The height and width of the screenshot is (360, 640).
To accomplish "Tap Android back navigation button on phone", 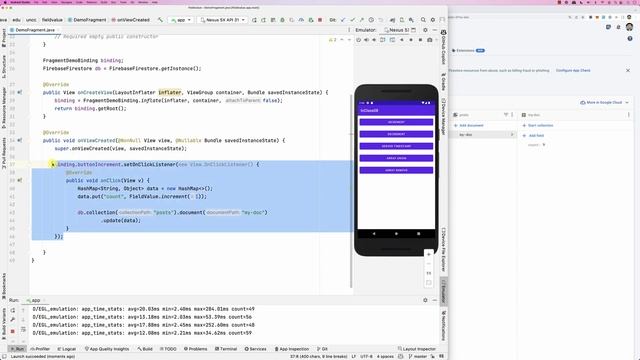I will pos(374,233).
